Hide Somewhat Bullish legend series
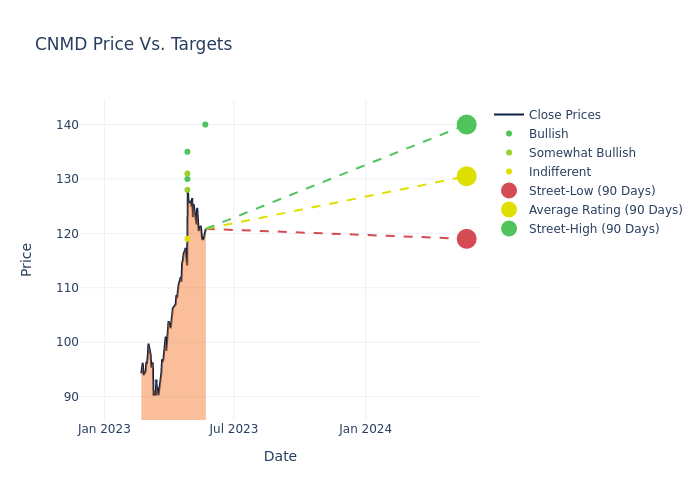700x500 pixels. pyautogui.click(x=582, y=153)
